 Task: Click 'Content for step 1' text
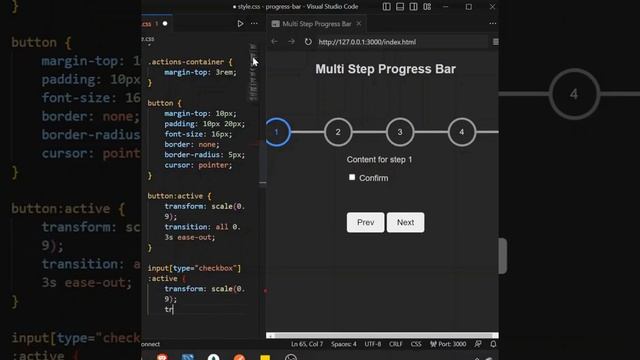380,160
